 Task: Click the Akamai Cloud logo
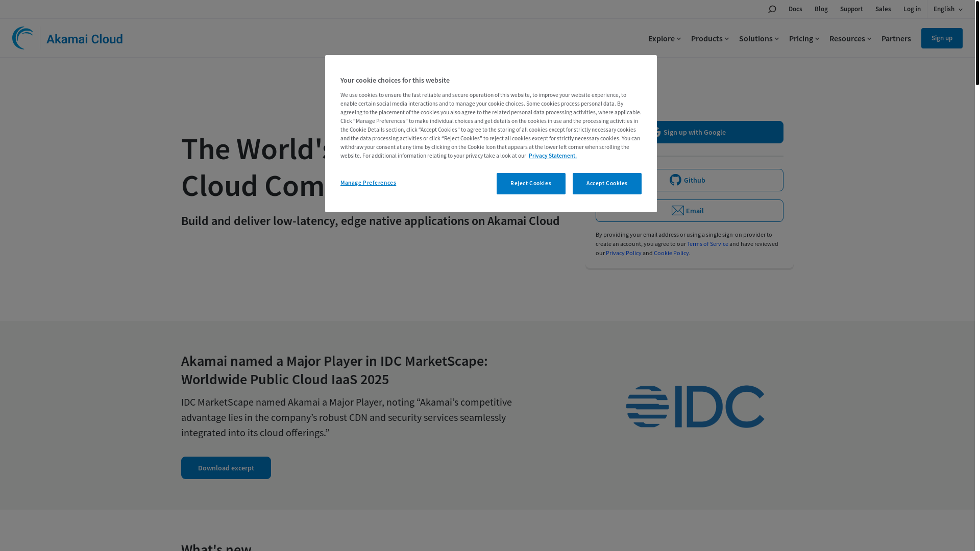coord(67,38)
